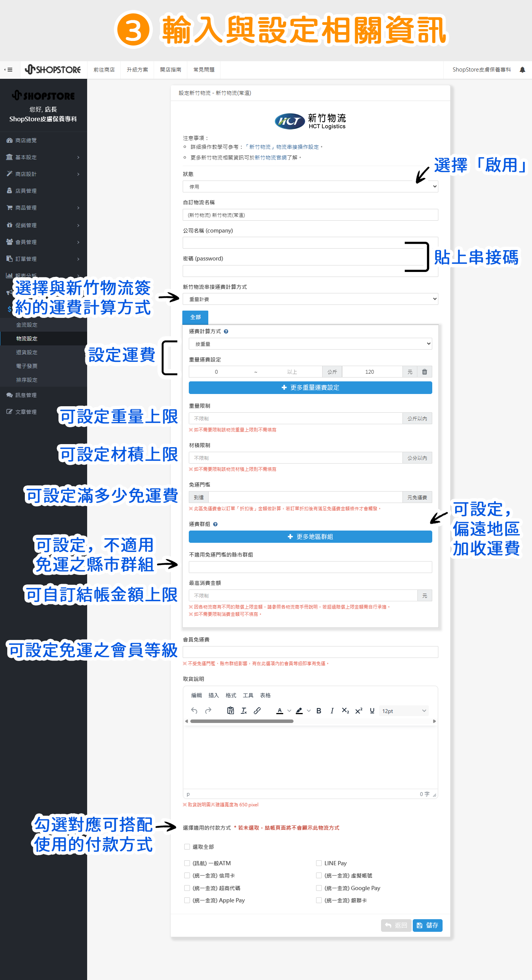
Task: Click the 公司名稱 (company) input field
Action: [310, 243]
